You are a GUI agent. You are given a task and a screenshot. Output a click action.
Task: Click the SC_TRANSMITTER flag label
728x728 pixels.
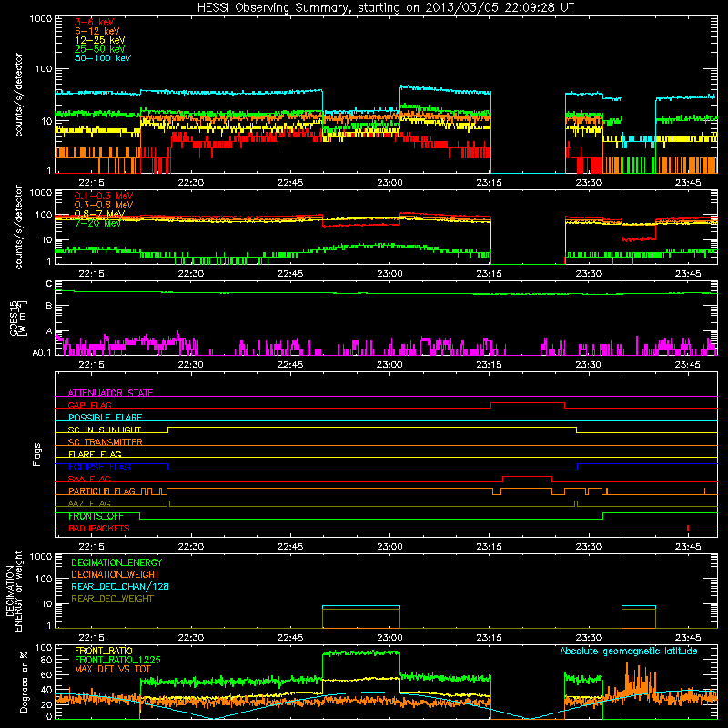pos(105,441)
